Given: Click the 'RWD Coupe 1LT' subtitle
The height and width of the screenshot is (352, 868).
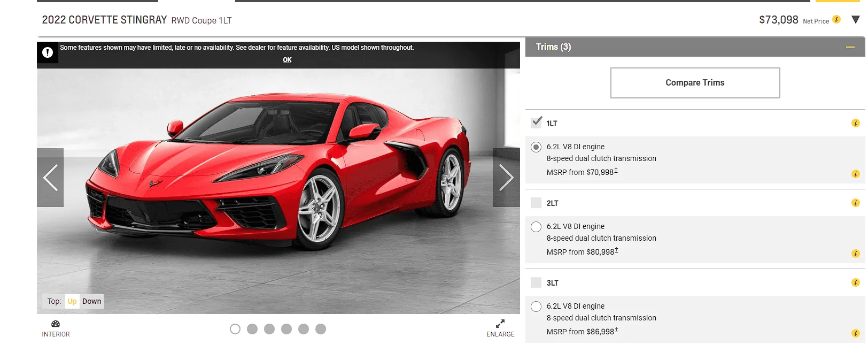Looking at the screenshot, I should point(201,20).
